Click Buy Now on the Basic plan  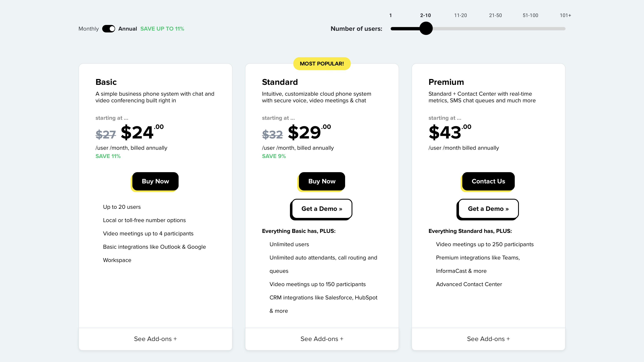tap(155, 181)
